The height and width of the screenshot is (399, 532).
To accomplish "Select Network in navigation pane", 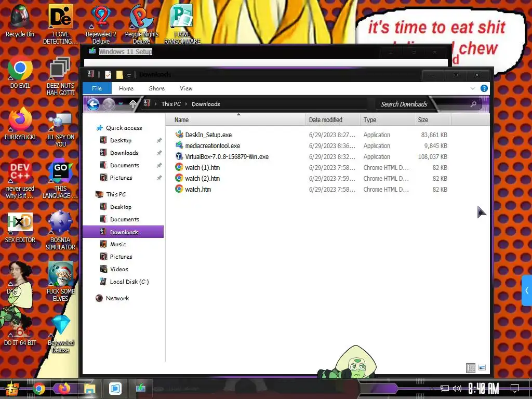I will click(x=117, y=298).
